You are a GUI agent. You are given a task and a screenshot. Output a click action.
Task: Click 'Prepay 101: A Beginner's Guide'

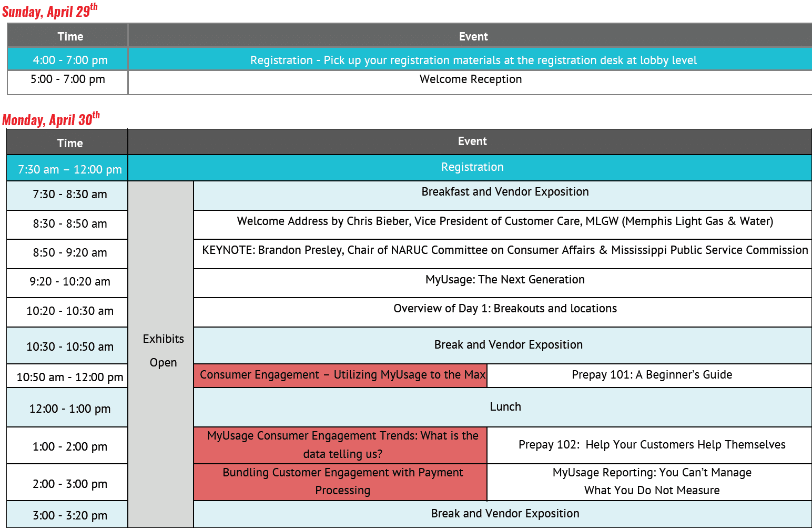(649, 376)
